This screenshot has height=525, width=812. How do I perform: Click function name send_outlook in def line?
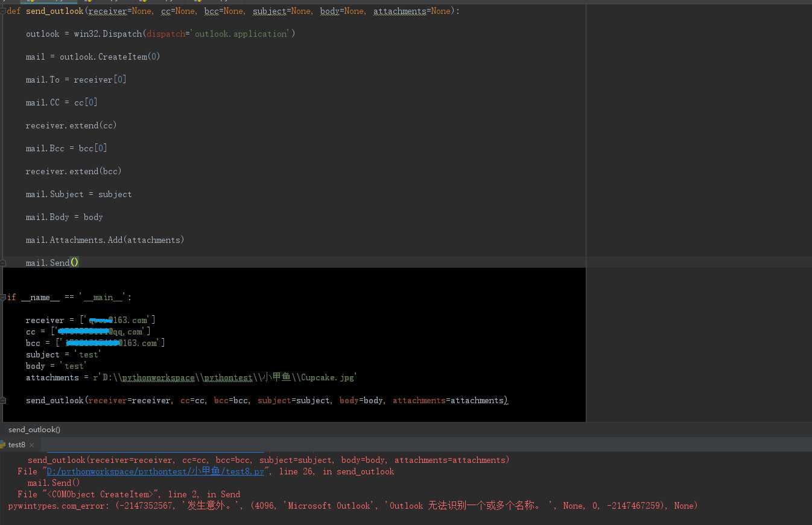click(x=54, y=11)
